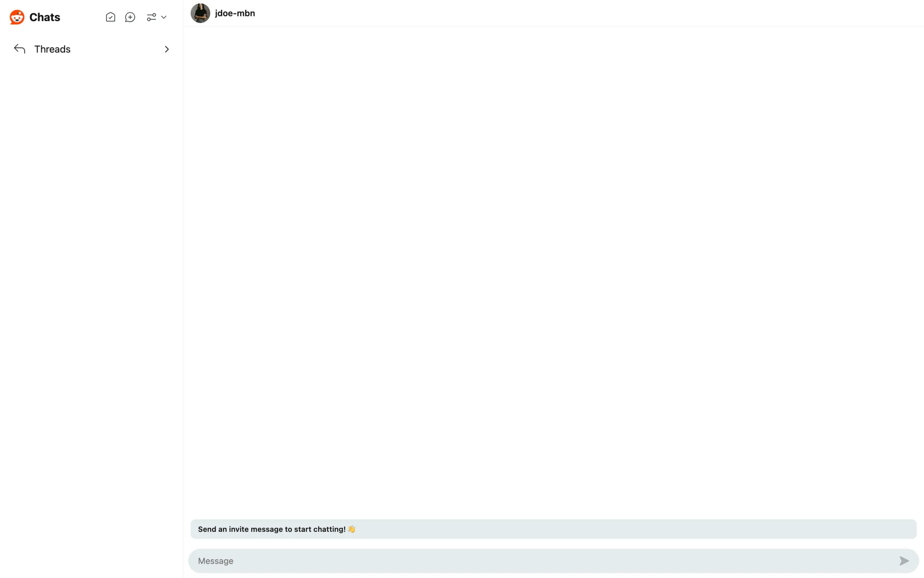Mark all chats as read
Image resolution: width=924 pixels, height=578 pixels.
110,17
